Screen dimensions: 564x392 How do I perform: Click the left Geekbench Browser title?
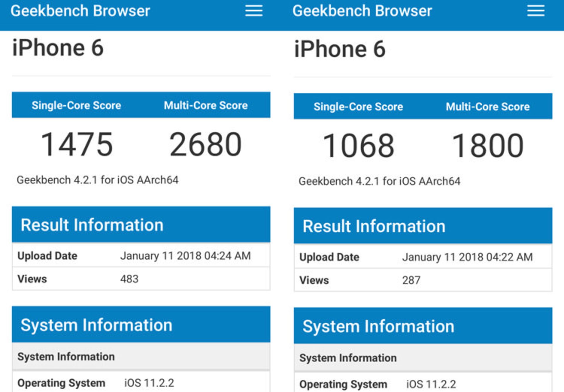80,11
